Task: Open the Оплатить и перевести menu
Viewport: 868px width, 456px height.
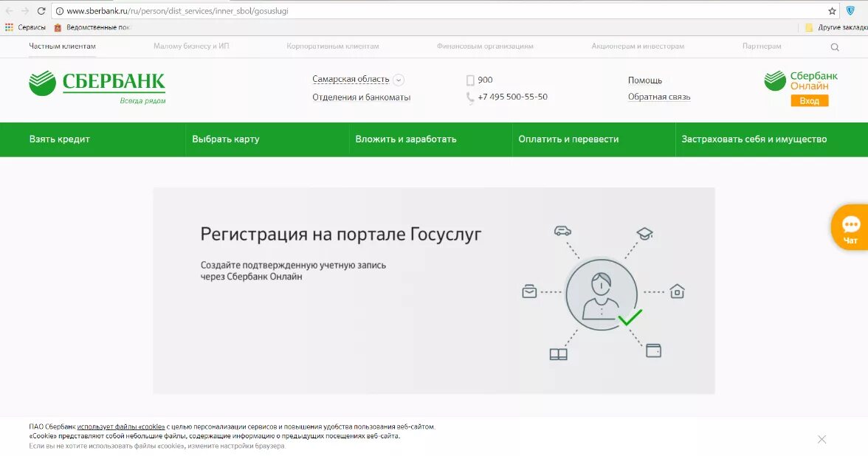Action: (x=568, y=139)
